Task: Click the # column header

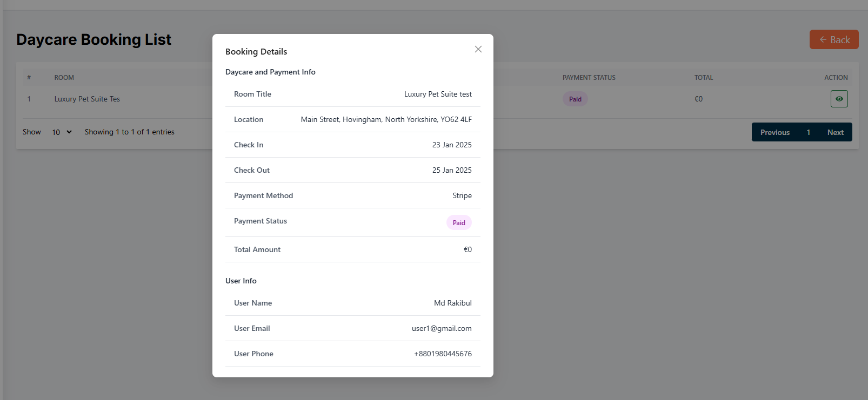Action: click(x=29, y=78)
